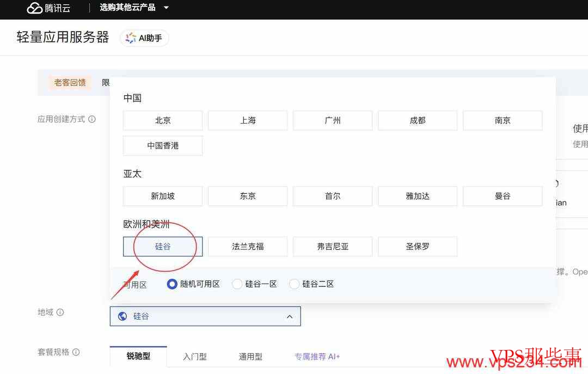This screenshot has height=374, width=588.
Task: Switch to the 锐驰型 tab
Action: pyautogui.click(x=138, y=356)
